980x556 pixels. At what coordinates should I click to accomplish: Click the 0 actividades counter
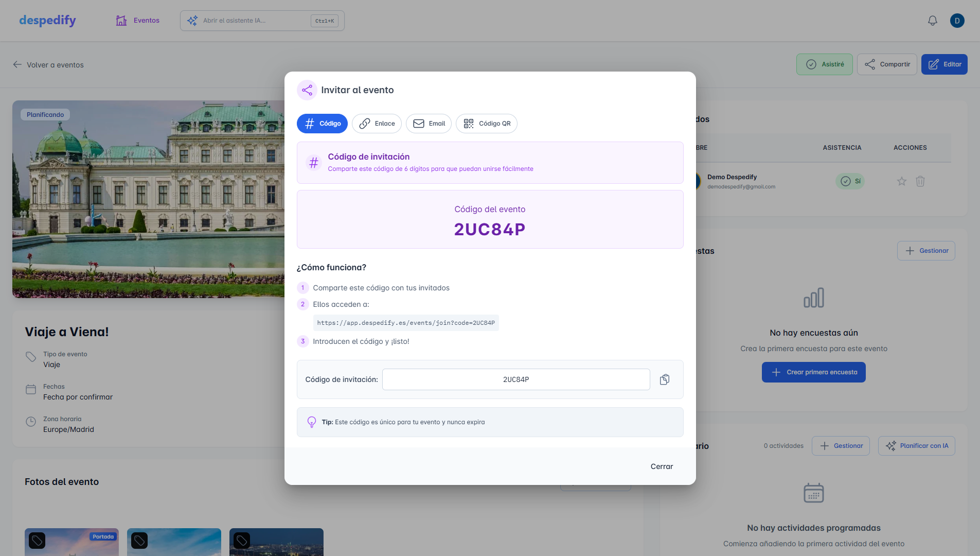tap(783, 446)
